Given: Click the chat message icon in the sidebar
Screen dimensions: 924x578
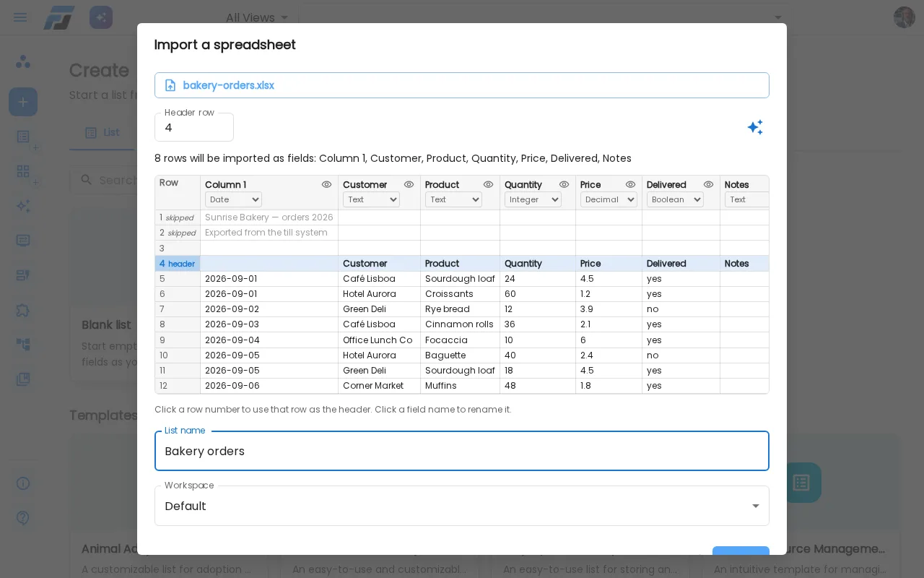Looking at the screenshot, I should pos(23,241).
